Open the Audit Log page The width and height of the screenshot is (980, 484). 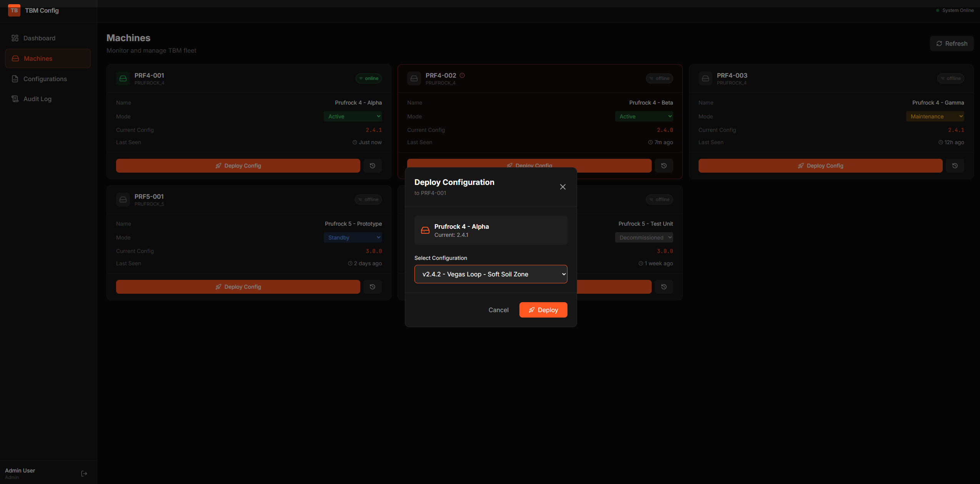coord(48,99)
